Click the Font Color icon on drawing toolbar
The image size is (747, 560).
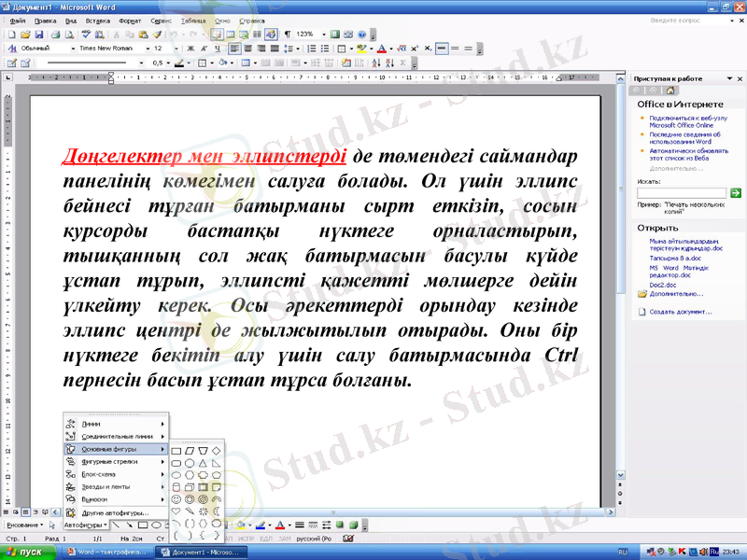click(x=280, y=525)
